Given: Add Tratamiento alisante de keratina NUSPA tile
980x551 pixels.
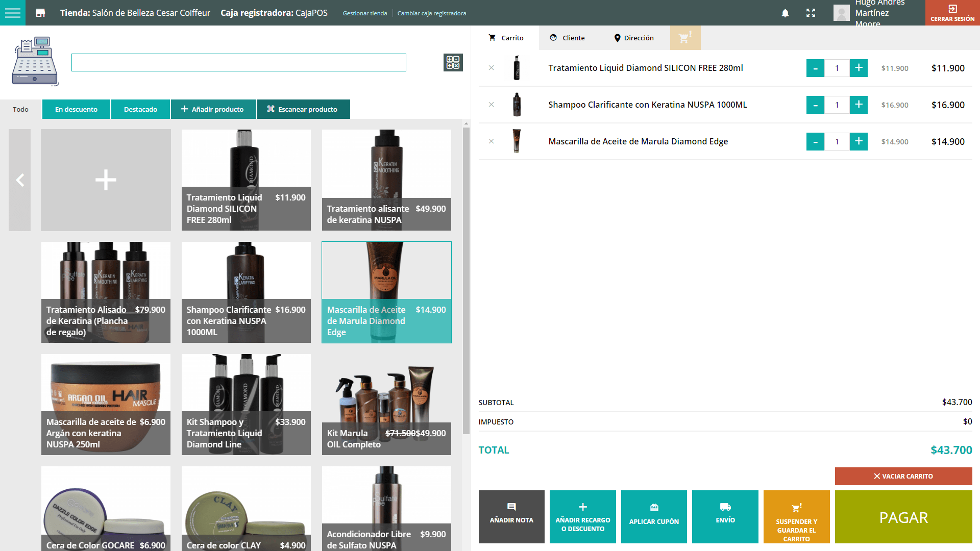Looking at the screenshot, I should click(x=386, y=180).
